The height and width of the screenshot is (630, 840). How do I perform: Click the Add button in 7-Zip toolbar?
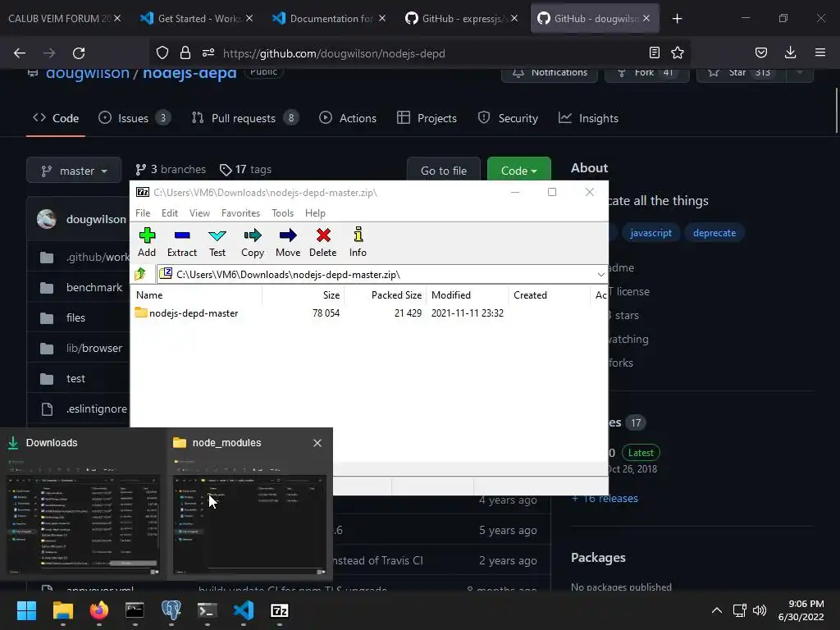click(147, 242)
